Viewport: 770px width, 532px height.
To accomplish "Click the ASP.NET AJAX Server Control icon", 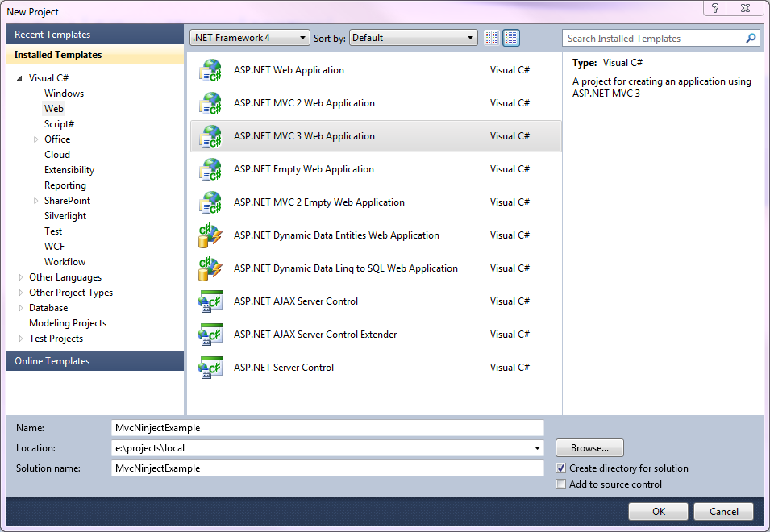I will coord(210,301).
